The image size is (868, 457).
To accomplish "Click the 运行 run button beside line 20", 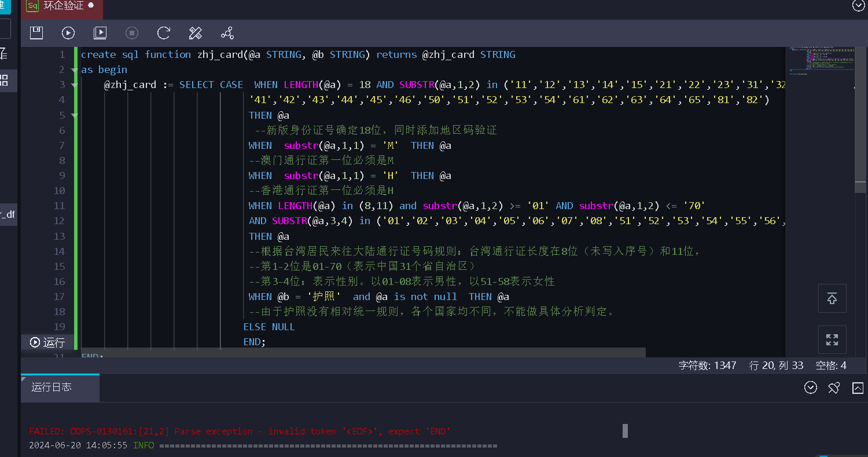I will (47, 342).
